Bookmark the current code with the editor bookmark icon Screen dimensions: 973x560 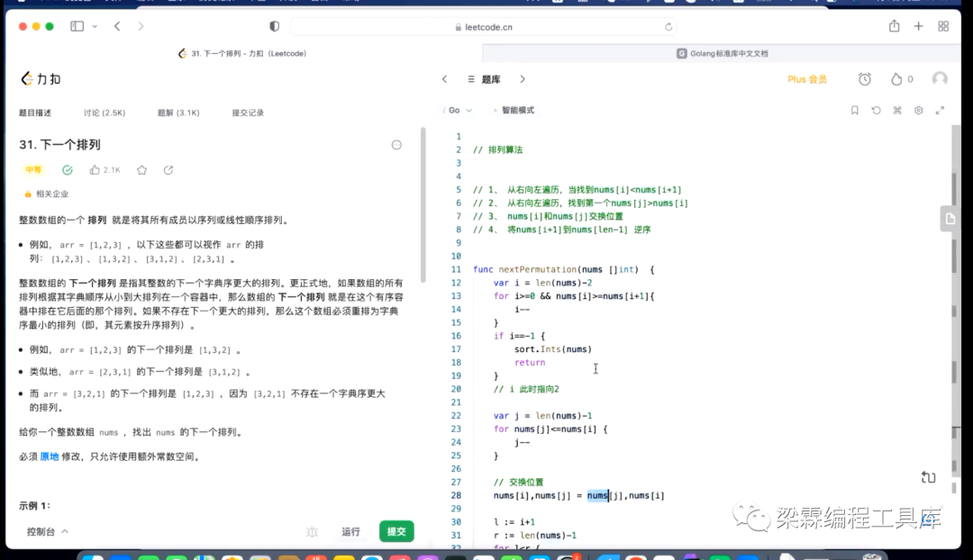[x=855, y=110]
